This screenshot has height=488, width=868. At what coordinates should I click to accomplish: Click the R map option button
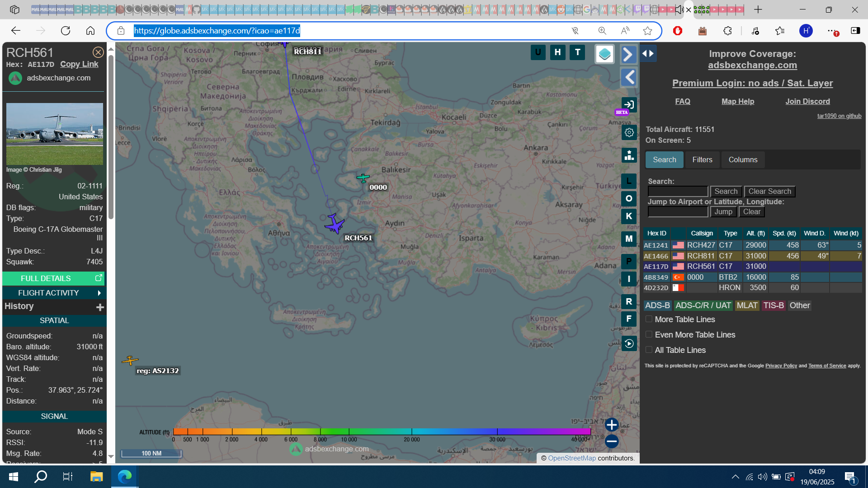[629, 301]
